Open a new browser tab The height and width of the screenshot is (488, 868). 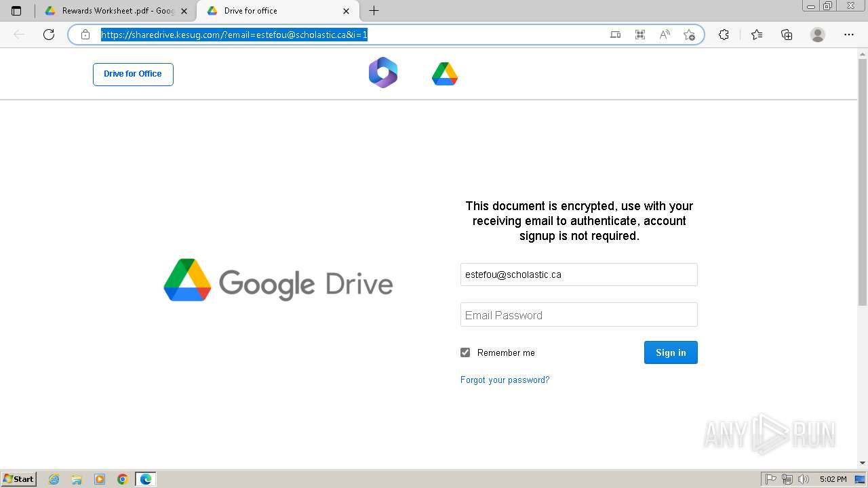(374, 11)
